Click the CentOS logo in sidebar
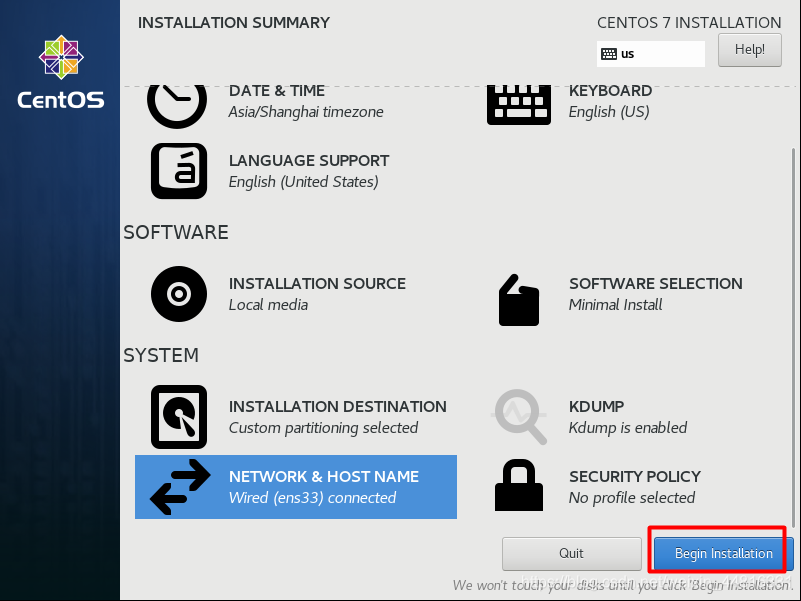801x601 pixels. 61,72
